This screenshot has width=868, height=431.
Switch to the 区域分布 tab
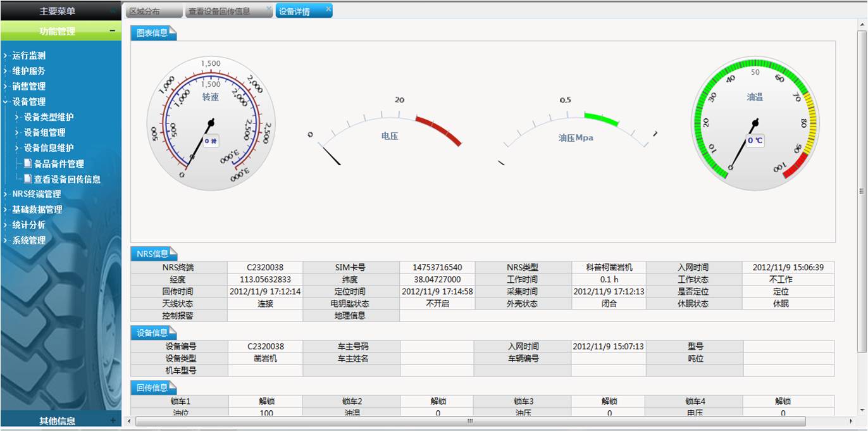coord(145,11)
